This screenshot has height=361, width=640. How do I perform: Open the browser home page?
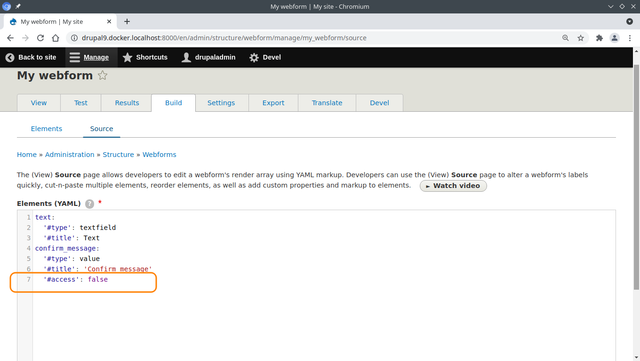tap(56, 38)
